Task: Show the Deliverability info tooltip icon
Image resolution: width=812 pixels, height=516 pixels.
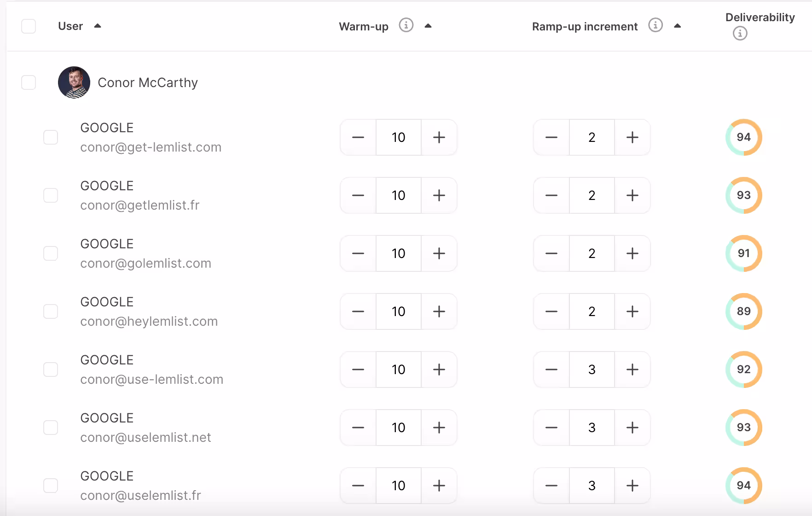Action: pos(740,33)
